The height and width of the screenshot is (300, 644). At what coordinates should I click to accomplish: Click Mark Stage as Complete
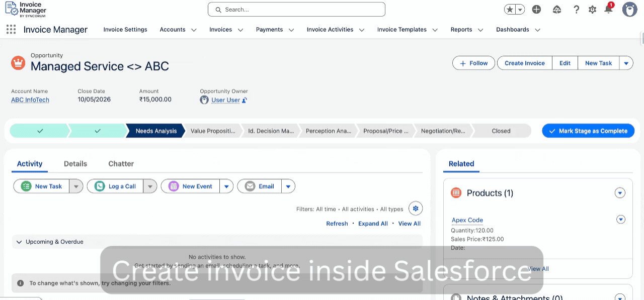click(588, 131)
